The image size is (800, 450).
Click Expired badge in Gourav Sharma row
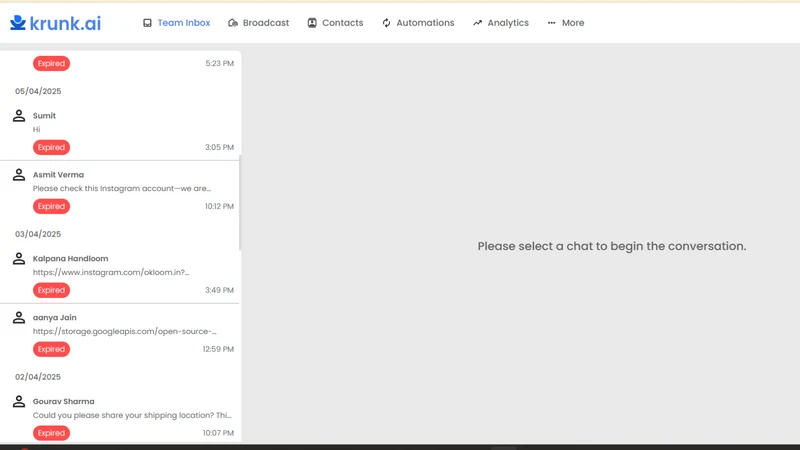(52, 433)
